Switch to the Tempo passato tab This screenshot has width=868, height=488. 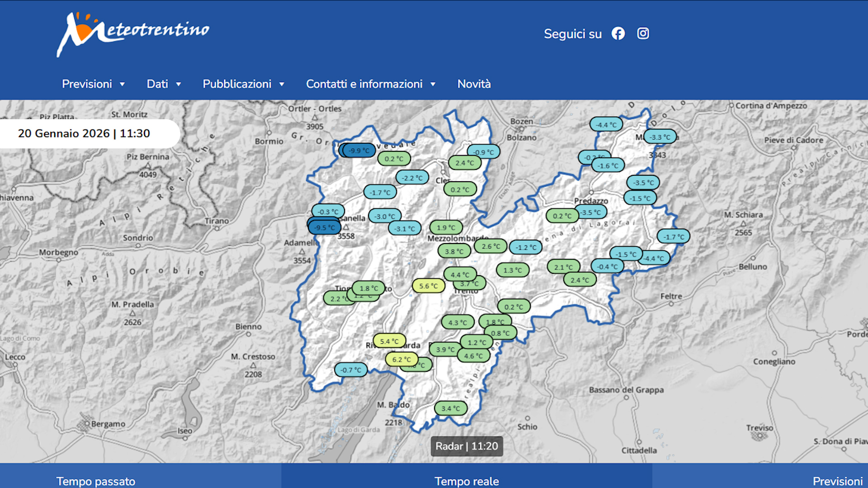(x=96, y=481)
